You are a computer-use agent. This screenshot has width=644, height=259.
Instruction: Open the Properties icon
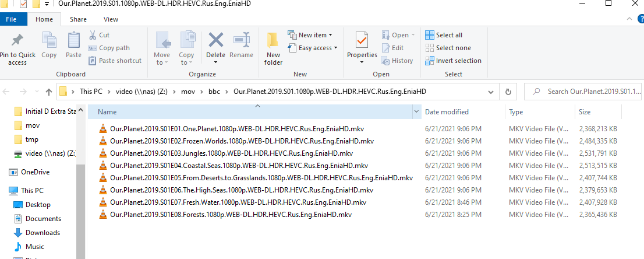coord(362,40)
